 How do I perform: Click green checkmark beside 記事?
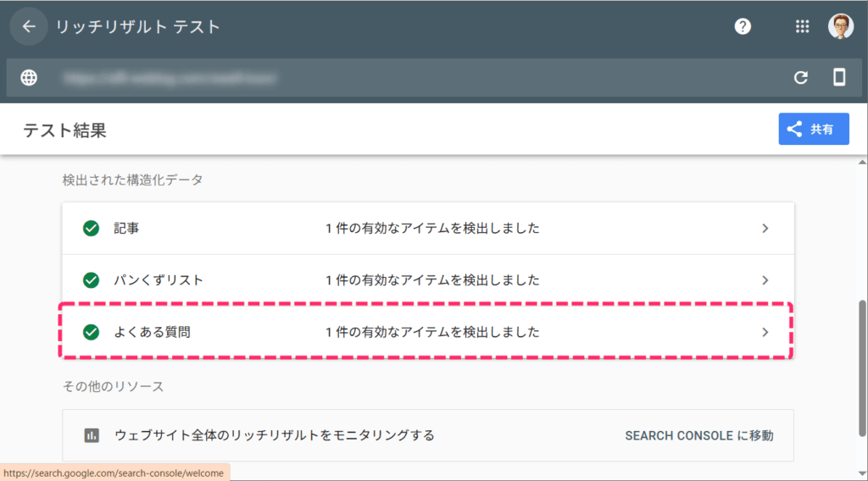[91, 228]
